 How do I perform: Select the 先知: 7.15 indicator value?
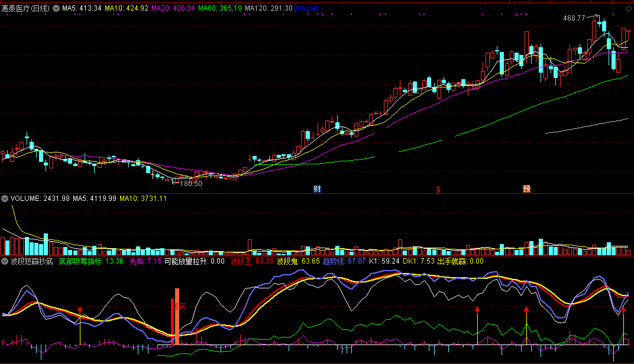tap(145, 261)
